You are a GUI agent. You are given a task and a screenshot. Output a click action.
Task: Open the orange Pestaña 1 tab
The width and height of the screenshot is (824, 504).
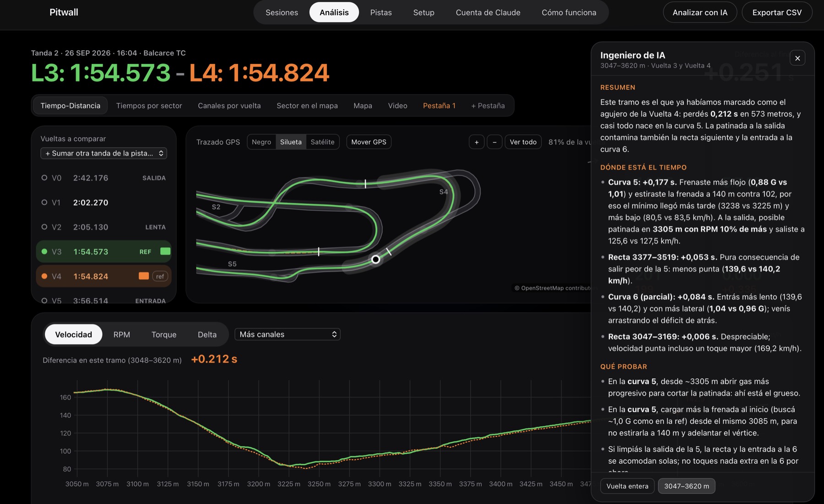(439, 106)
